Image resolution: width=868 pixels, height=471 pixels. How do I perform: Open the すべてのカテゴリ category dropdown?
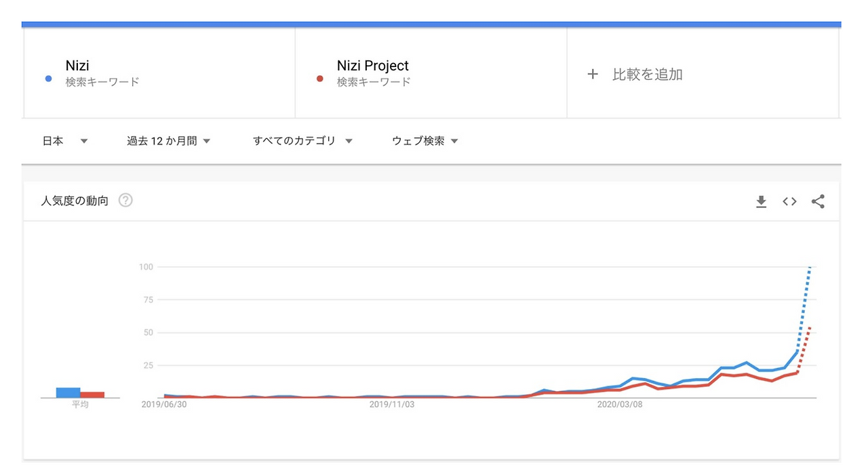pyautogui.click(x=302, y=141)
